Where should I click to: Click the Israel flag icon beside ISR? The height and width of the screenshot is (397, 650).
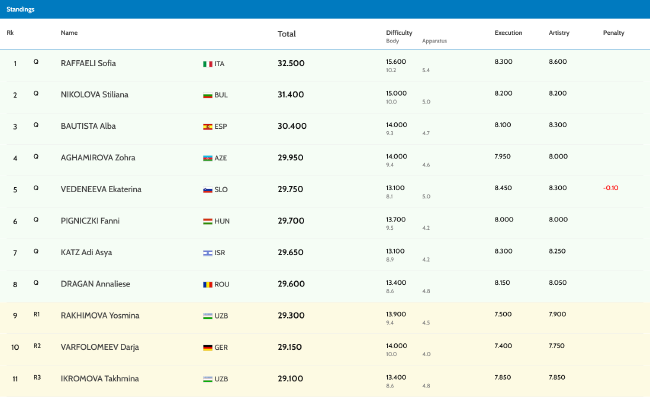tap(208, 253)
